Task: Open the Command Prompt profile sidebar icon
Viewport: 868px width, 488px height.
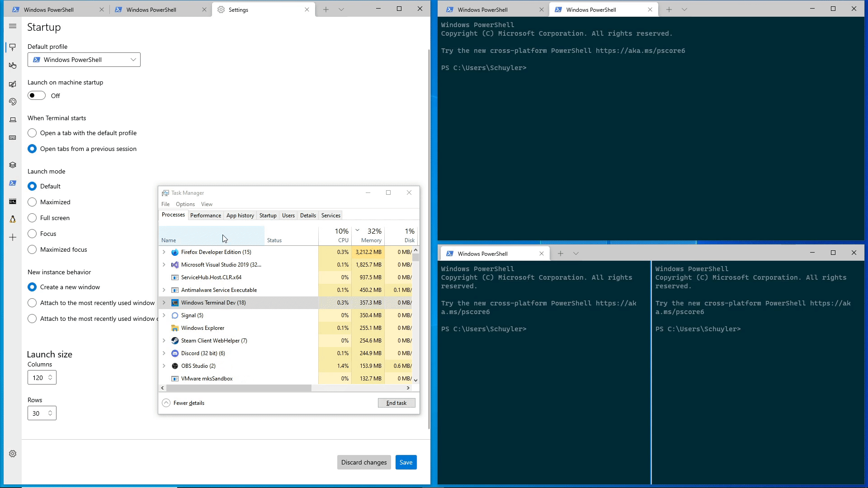Action: point(13,202)
